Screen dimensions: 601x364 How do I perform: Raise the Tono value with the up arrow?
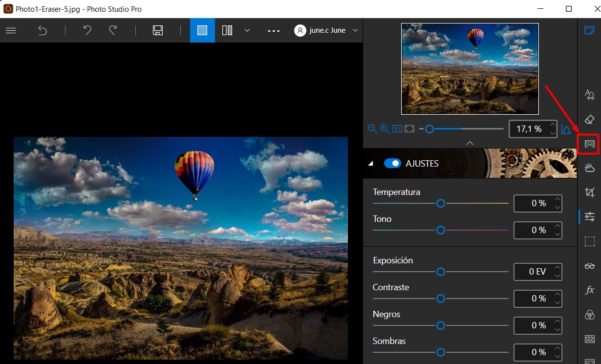coord(558,226)
